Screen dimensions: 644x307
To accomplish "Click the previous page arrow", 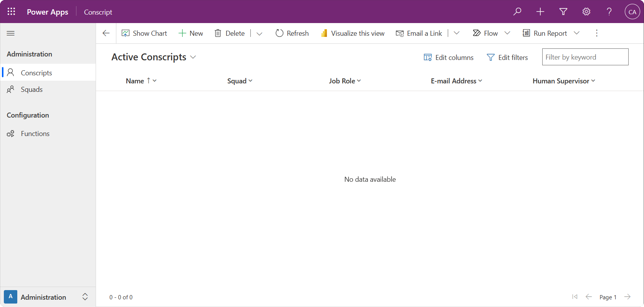I will click(589, 297).
